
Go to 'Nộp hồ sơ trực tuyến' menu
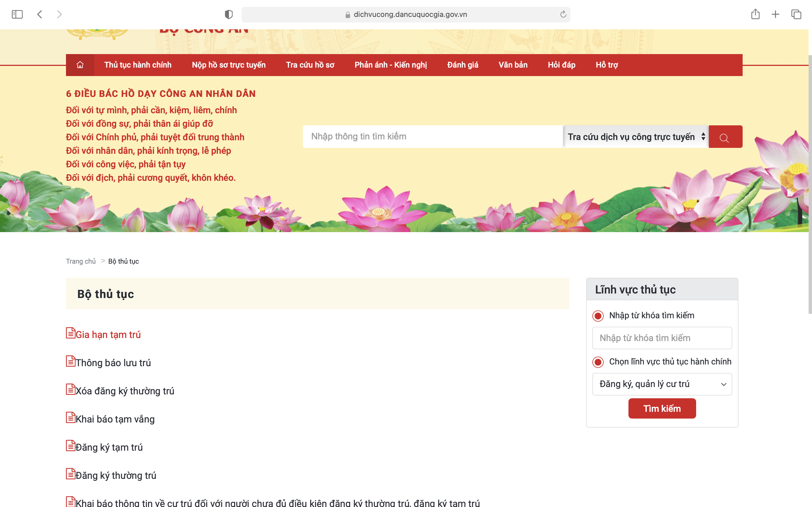click(x=228, y=65)
